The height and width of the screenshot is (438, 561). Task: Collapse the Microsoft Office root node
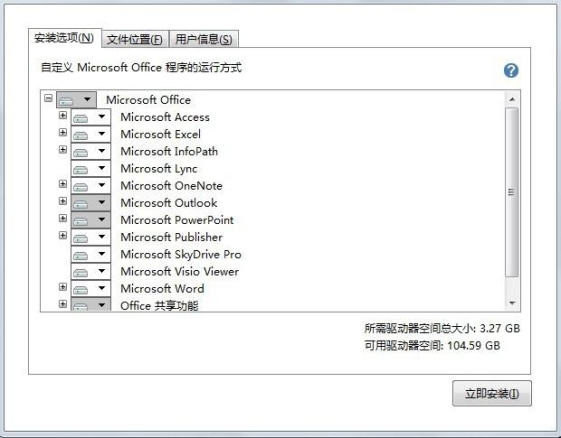pyautogui.click(x=48, y=98)
